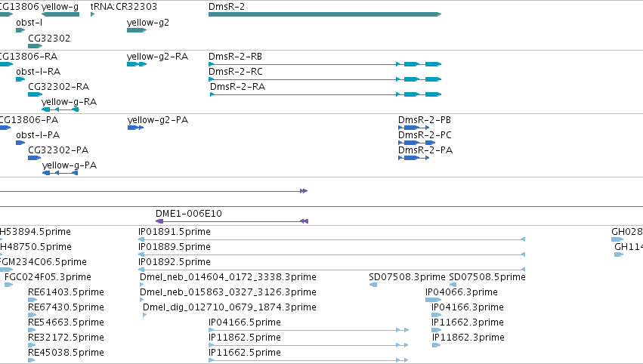Click the RE45038.5prime EST label
This screenshot has width=643, height=364.
[66, 353]
